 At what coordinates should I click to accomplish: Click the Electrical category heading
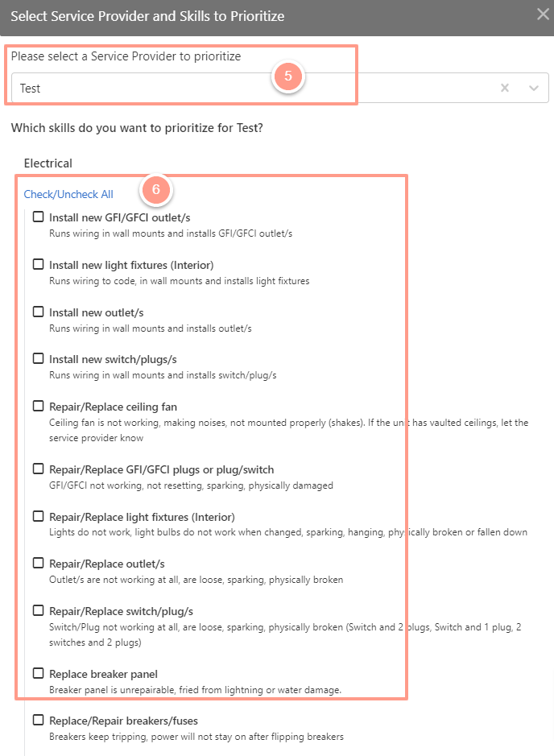tap(48, 163)
